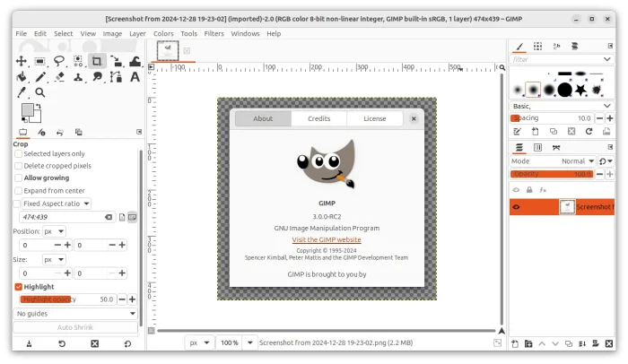This screenshot has width=628, height=364.
Task: Select the Warp Transform tool
Action: 135,61
